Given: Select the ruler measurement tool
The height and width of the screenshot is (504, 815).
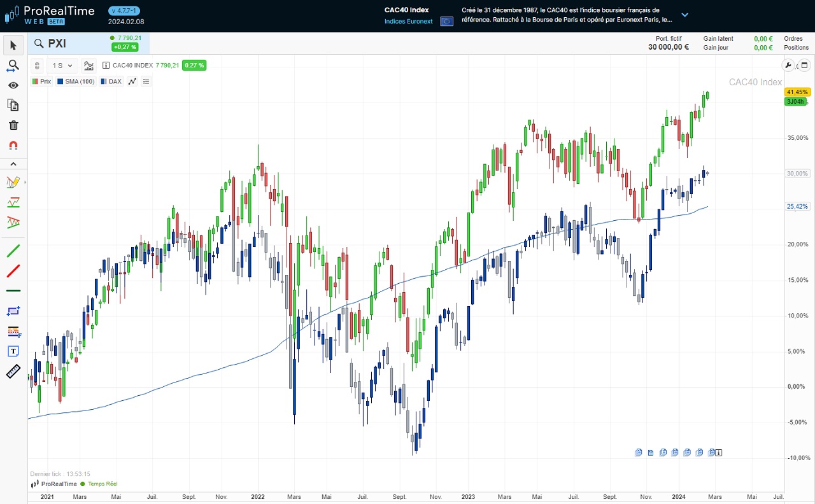Looking at the screenshot, I should tap(13, 372).
